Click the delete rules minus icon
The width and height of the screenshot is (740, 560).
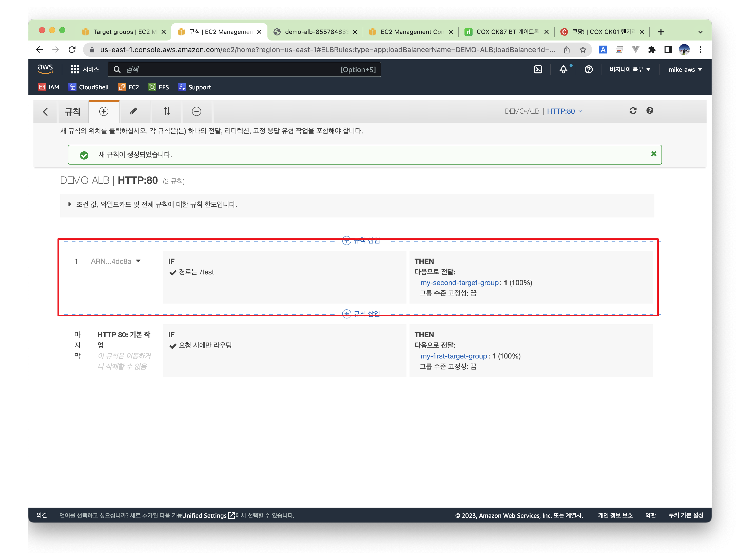[196, 111]
